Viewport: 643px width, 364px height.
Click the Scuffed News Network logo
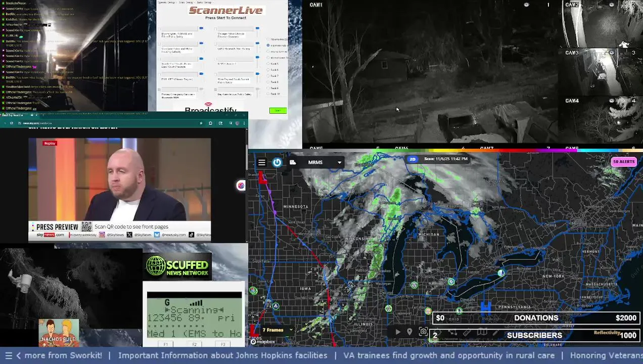(177, 266)
